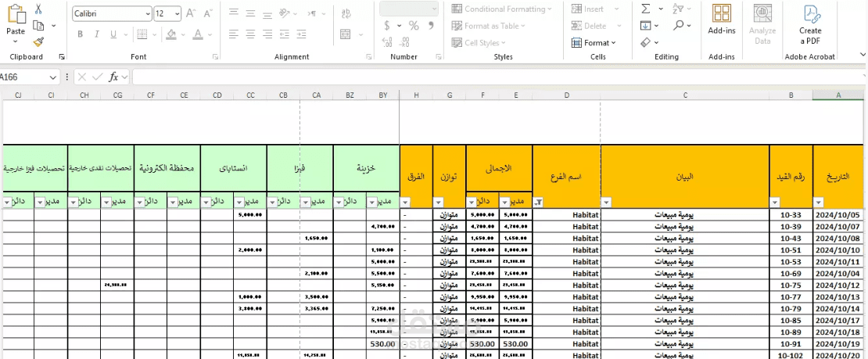868x359 pixels.
Task: Click the AutoSum sigma icon
Action: click(x=645, y=9)
